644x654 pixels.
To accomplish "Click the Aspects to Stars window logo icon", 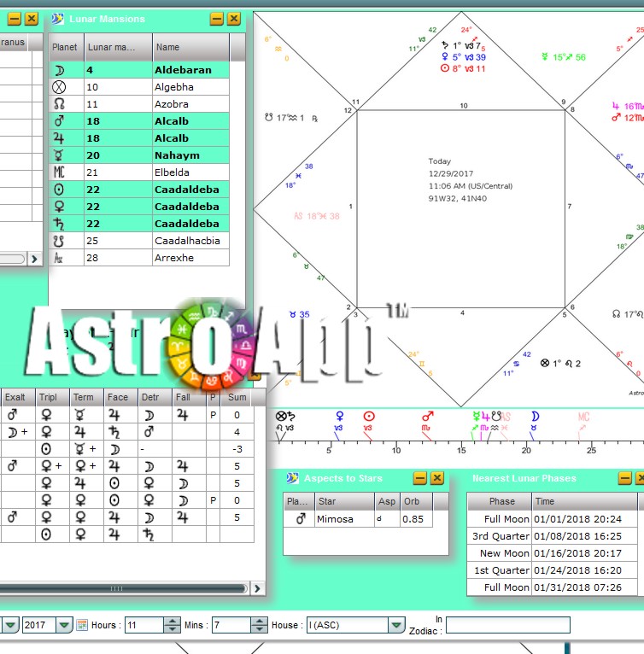I will click(x=293, y=478).
